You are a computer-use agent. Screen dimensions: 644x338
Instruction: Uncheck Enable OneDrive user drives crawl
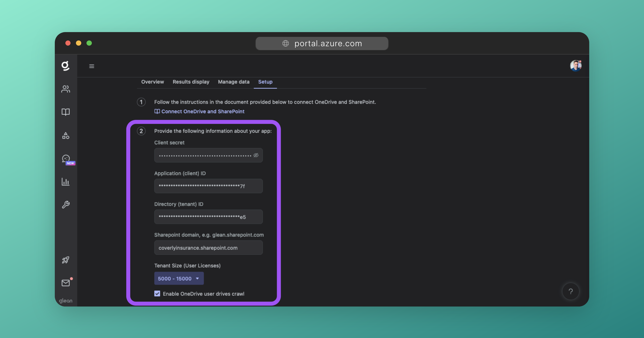pos(157,294)
